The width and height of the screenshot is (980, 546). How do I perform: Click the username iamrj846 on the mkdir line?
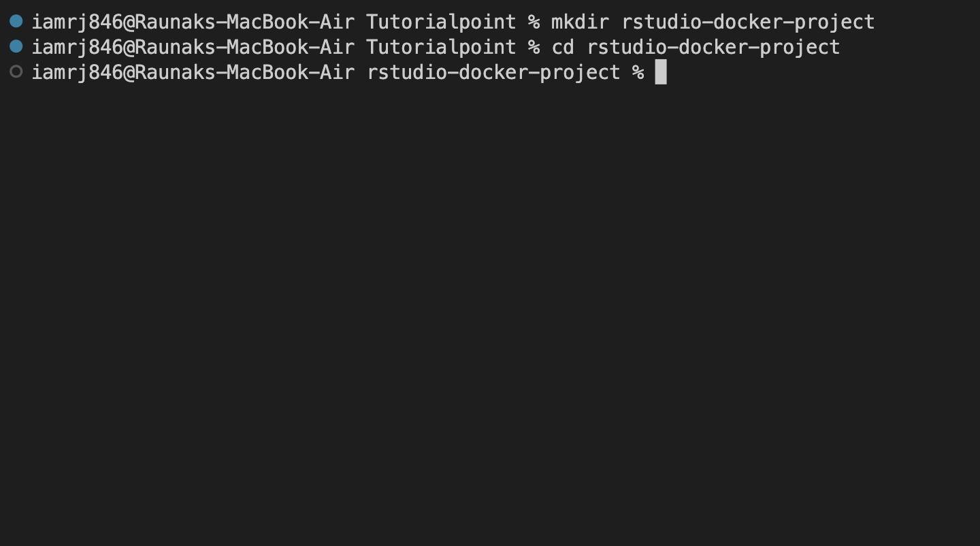coord(77,22)
